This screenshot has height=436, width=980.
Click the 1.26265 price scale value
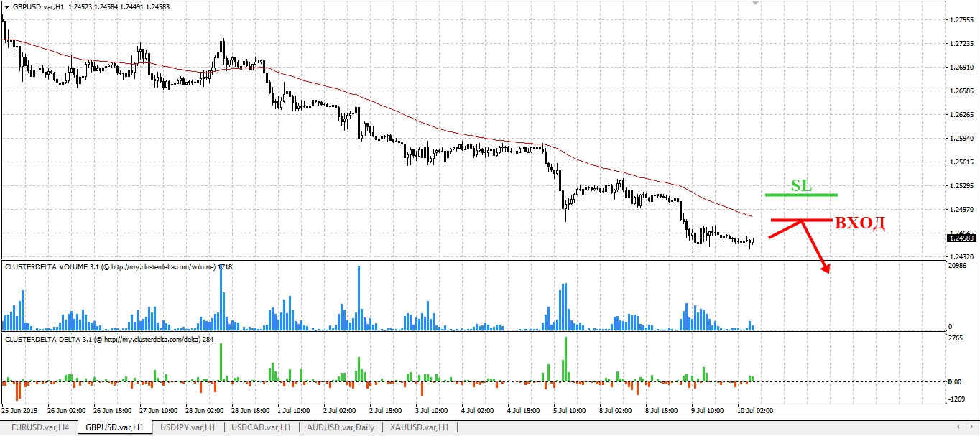[x=961, y=115]
